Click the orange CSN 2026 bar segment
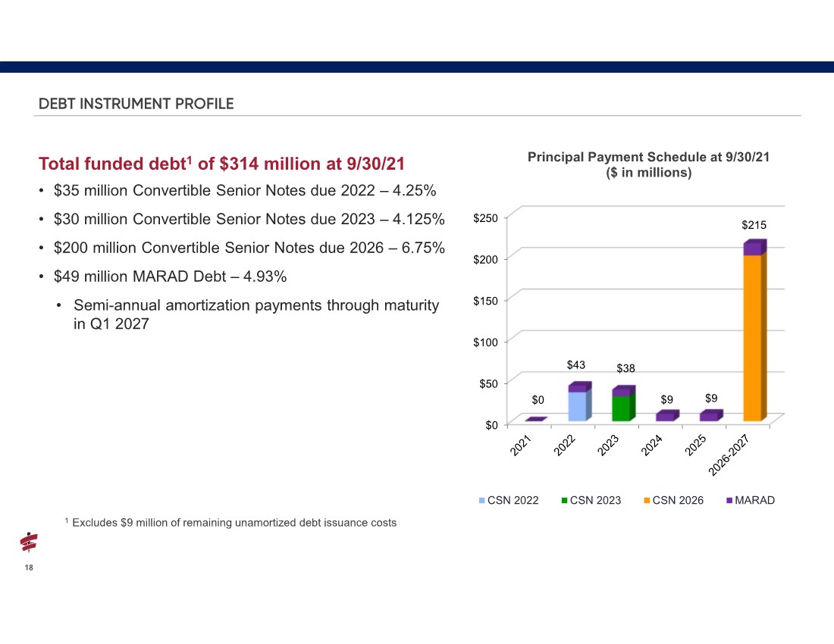Image resolution: width=834 pixels, height=644 pixels. 754,338
